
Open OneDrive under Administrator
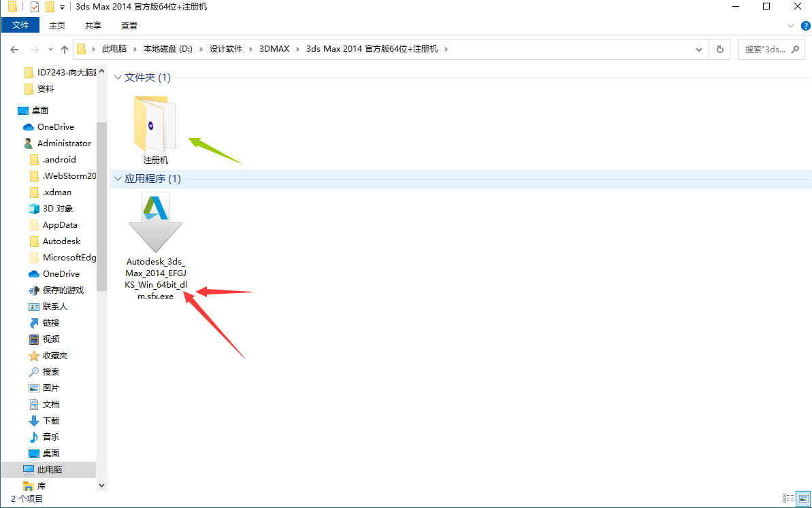(54, 273)
